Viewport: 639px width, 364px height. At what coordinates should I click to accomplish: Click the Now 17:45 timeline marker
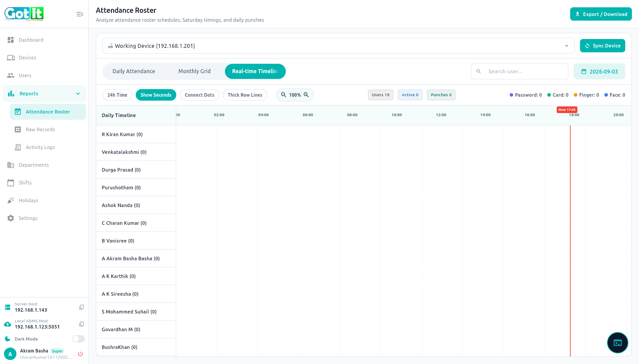(567, 110)
